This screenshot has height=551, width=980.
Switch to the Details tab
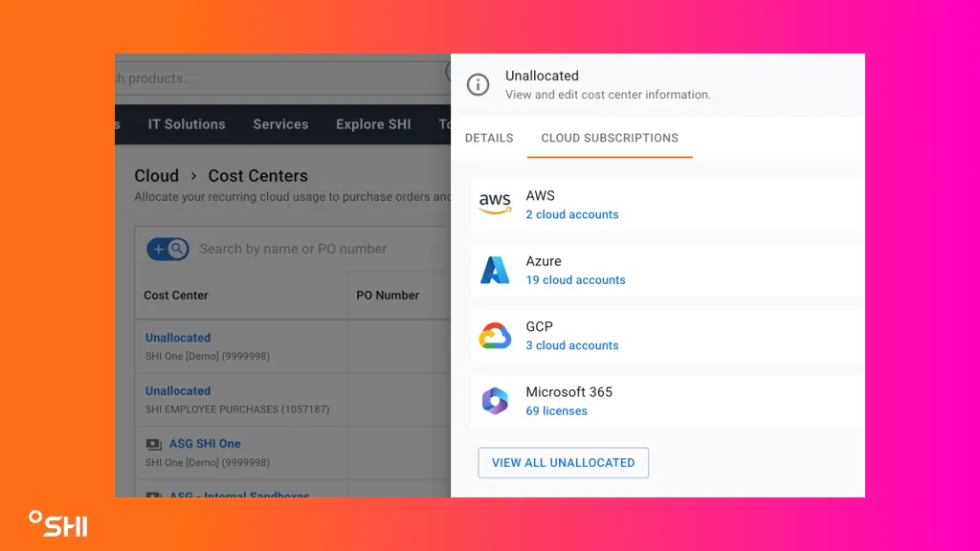pos(489,138)
